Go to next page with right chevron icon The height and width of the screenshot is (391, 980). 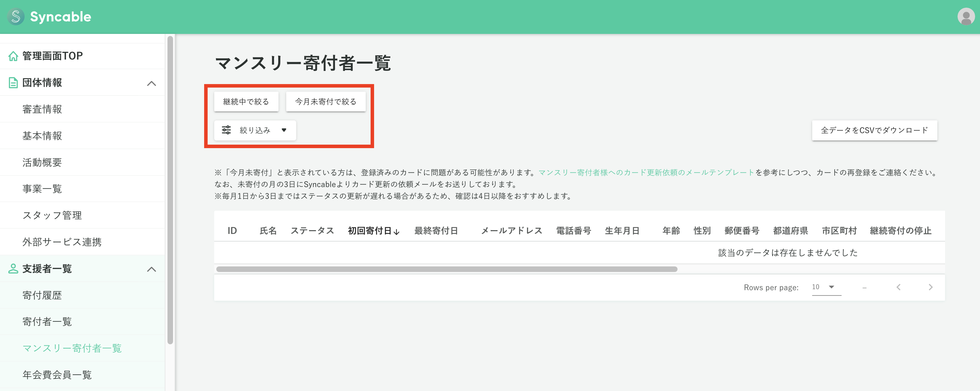tap(931, 287)
